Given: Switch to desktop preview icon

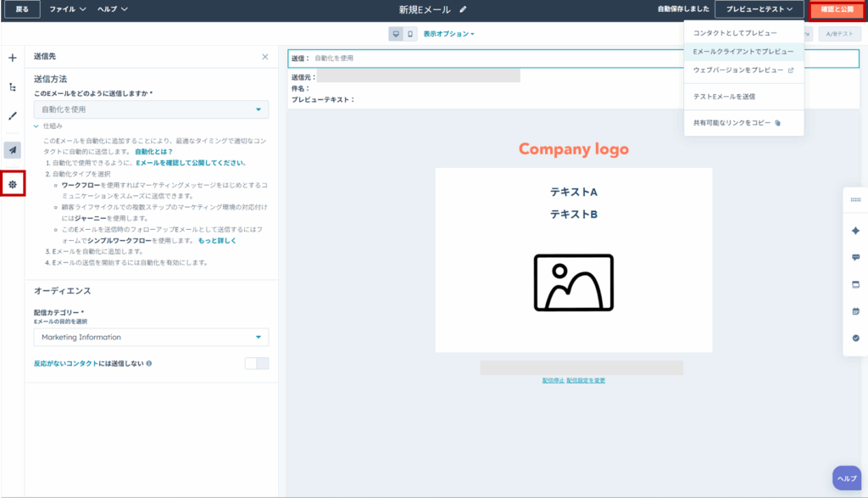Looking at the screenshot, I should (396, 34).
